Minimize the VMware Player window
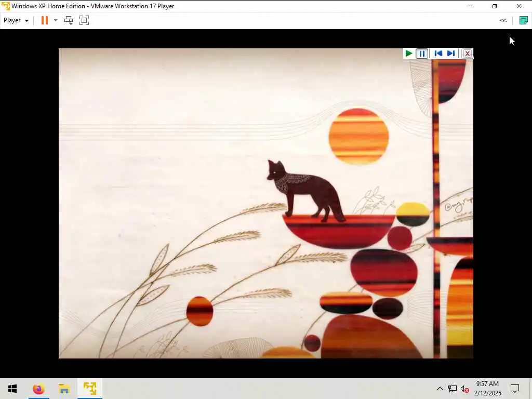Image resolution: width=532 pixels, height=399 pixels. [x=470, y=6]
